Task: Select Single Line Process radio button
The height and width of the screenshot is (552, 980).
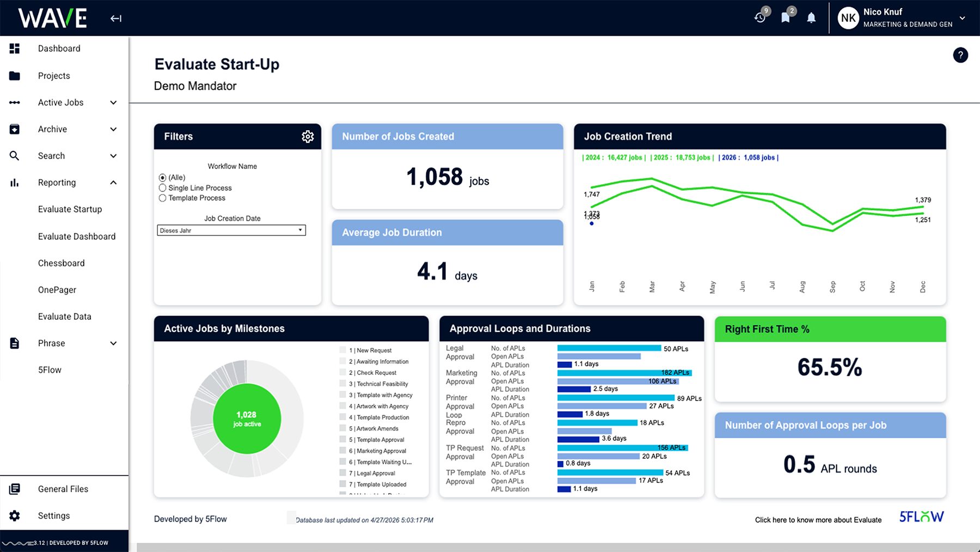Action: (x=162, y=188)
